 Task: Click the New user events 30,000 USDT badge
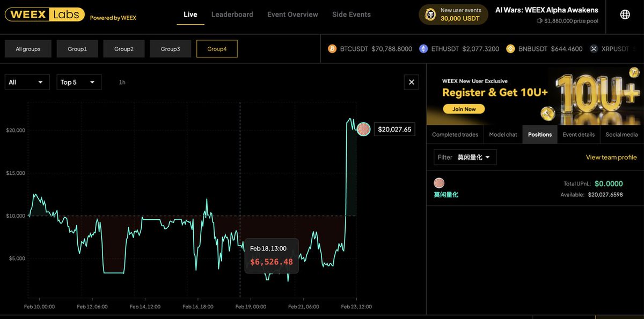pyautogui.click(x=453, y=14)
